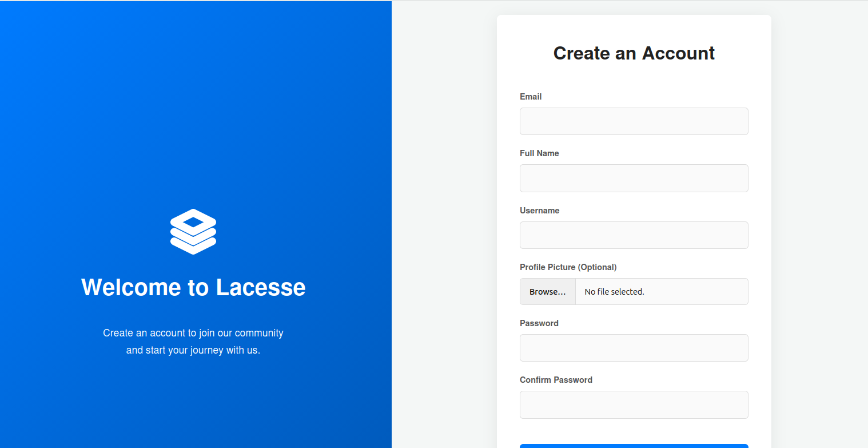This screenshot has height=448, width=868.
Task: Click the 'Profile Picture (Optional)' label
Action: pos(568,267)
